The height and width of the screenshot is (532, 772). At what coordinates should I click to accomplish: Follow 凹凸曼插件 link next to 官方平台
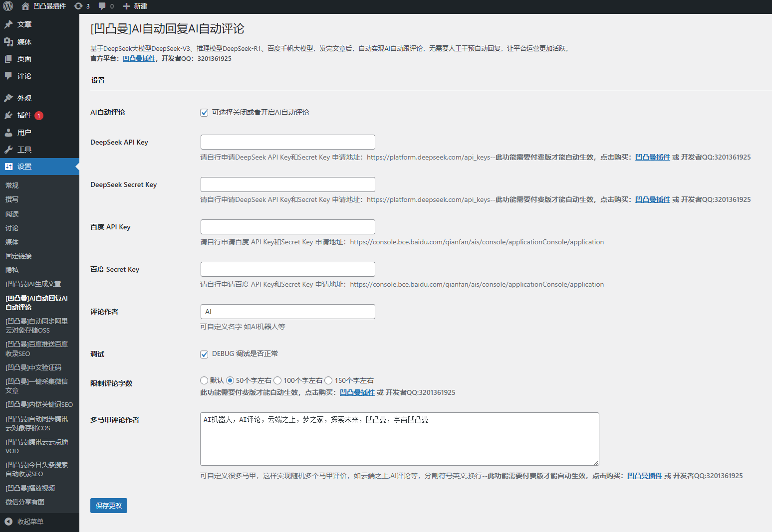point(139,59)
